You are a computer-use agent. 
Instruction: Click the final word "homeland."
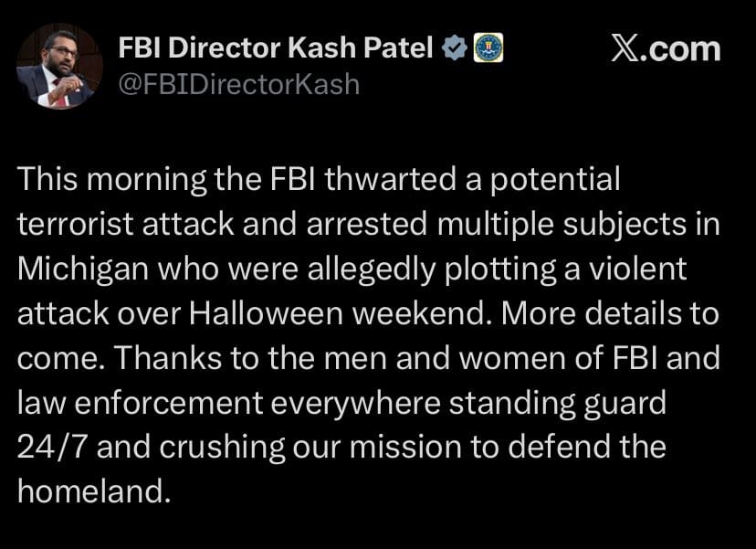(94, 492)
